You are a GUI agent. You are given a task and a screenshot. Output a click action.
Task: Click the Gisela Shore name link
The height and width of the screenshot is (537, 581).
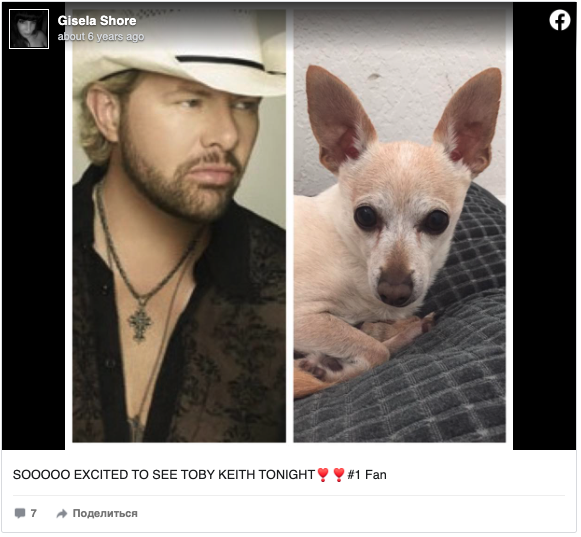pos(97,21)
